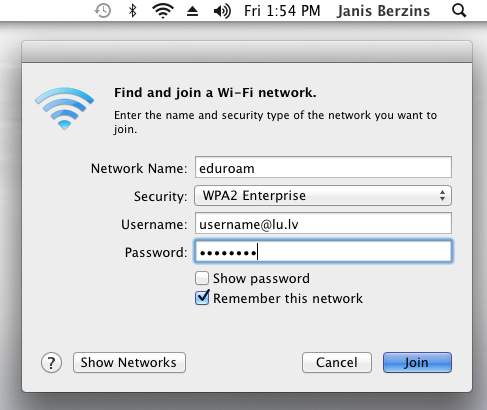
Task: Open the Janis Berzins user menu
Action: [x=383, y=11]
